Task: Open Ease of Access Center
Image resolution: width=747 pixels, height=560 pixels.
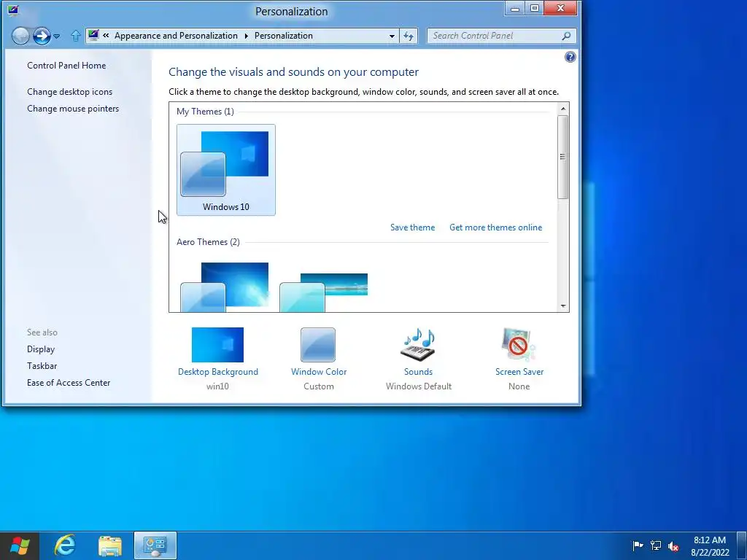Action: point(69,383)
